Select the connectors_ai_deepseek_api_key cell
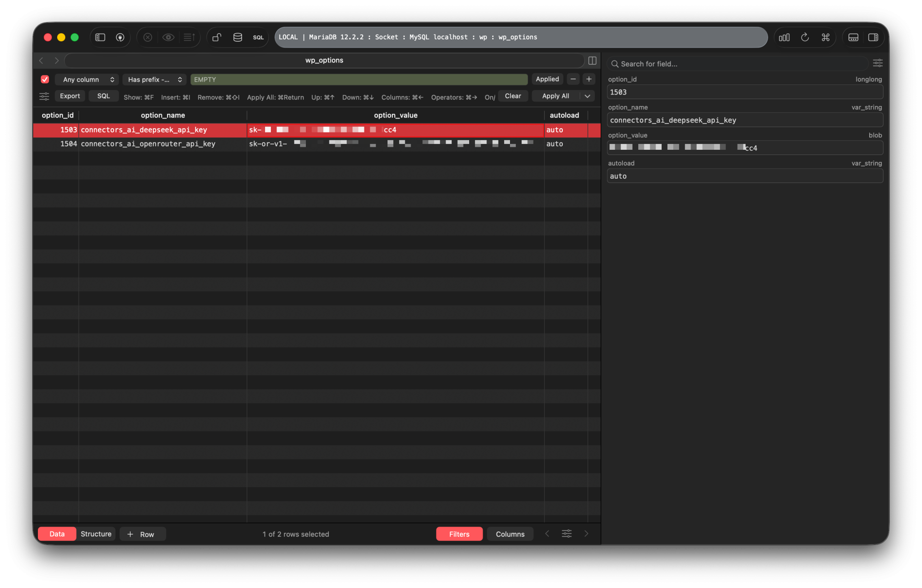This screenshot has height=588, width=922. point(163,130)
